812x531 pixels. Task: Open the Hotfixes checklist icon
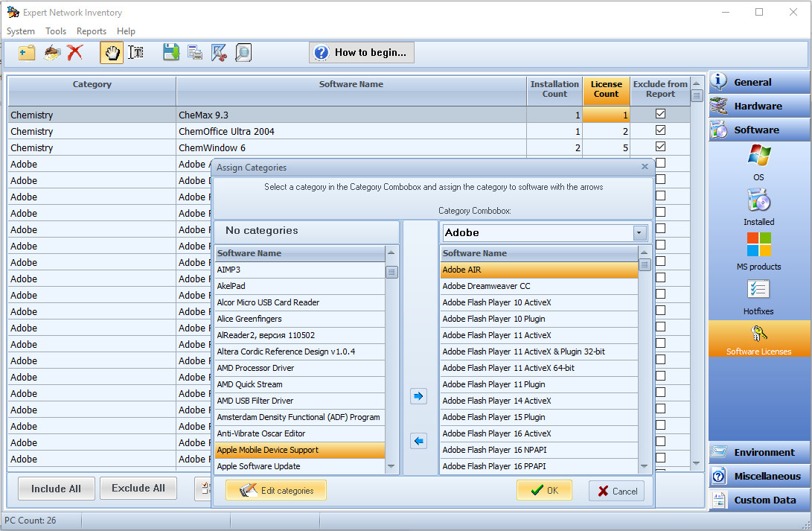coord(758,290)
